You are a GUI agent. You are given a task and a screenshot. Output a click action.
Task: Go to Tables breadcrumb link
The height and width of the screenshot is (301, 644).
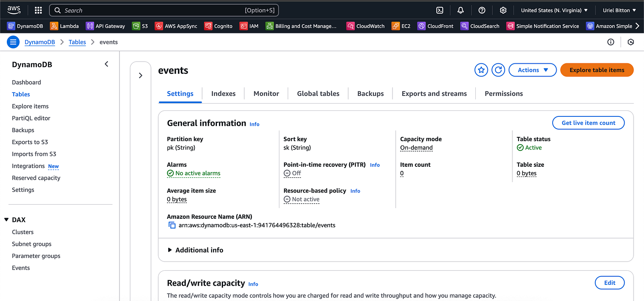(77, 42)
